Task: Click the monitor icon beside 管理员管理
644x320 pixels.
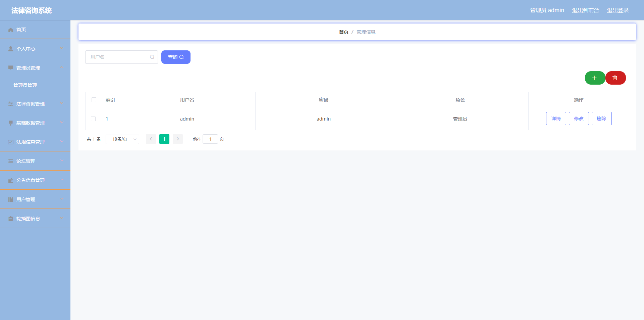Action: coord(11,68)
